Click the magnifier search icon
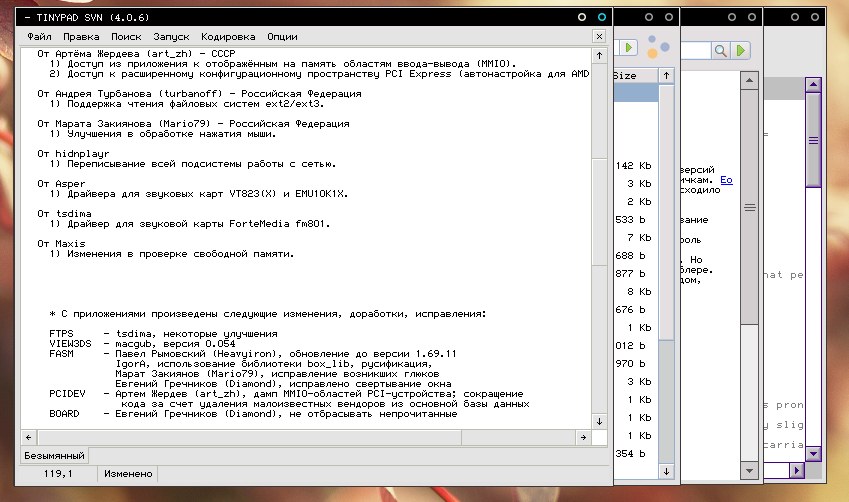 click(x=721, y=49)
